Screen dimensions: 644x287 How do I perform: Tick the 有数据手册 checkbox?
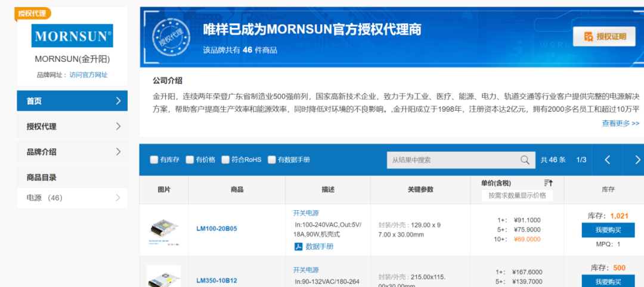click(x=272, y=160)
